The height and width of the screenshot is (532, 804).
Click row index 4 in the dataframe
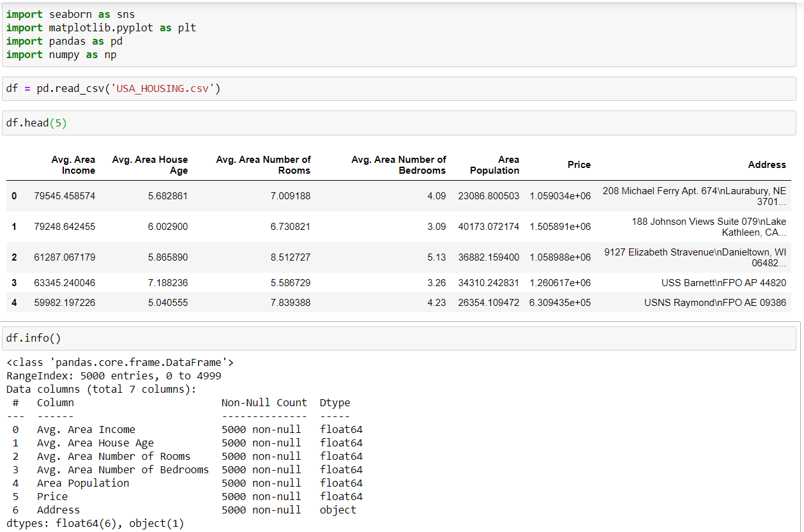tap(14, 303)
